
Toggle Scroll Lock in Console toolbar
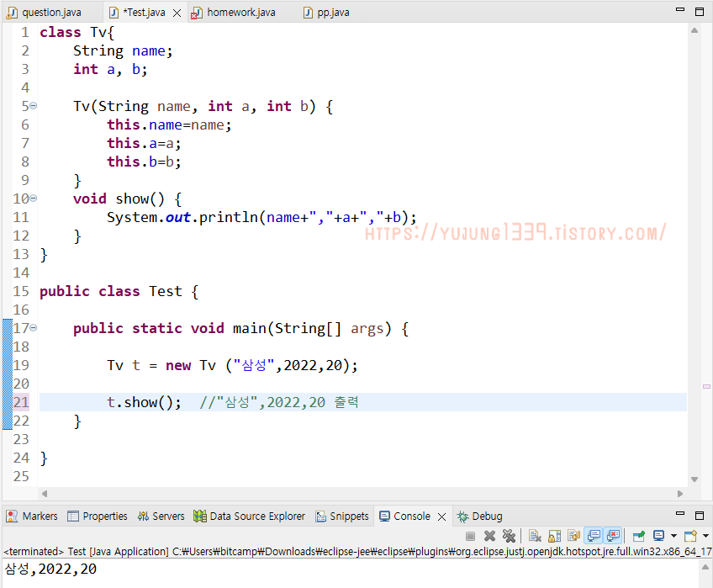(555, 536)
